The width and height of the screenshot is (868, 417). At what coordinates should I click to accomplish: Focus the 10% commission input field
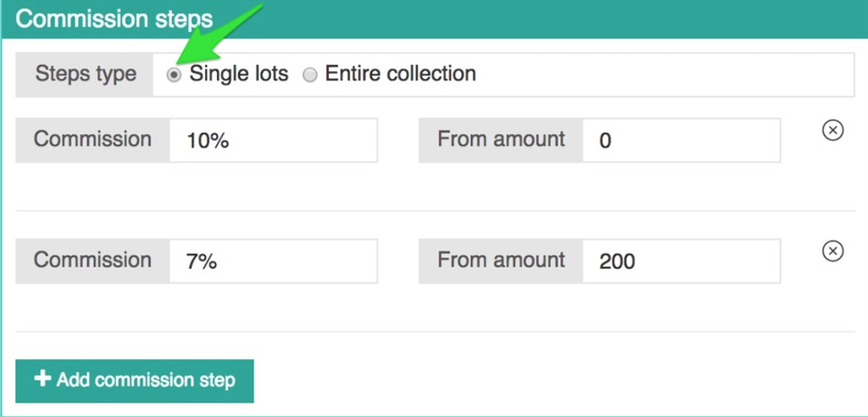273,140
